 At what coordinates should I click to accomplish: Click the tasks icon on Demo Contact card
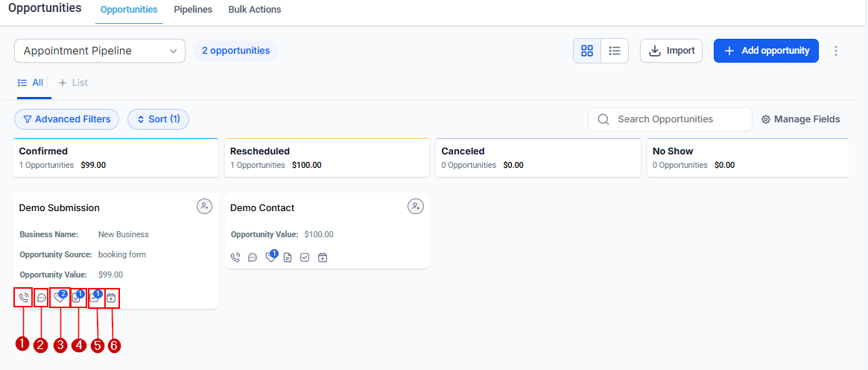(305, 257)
